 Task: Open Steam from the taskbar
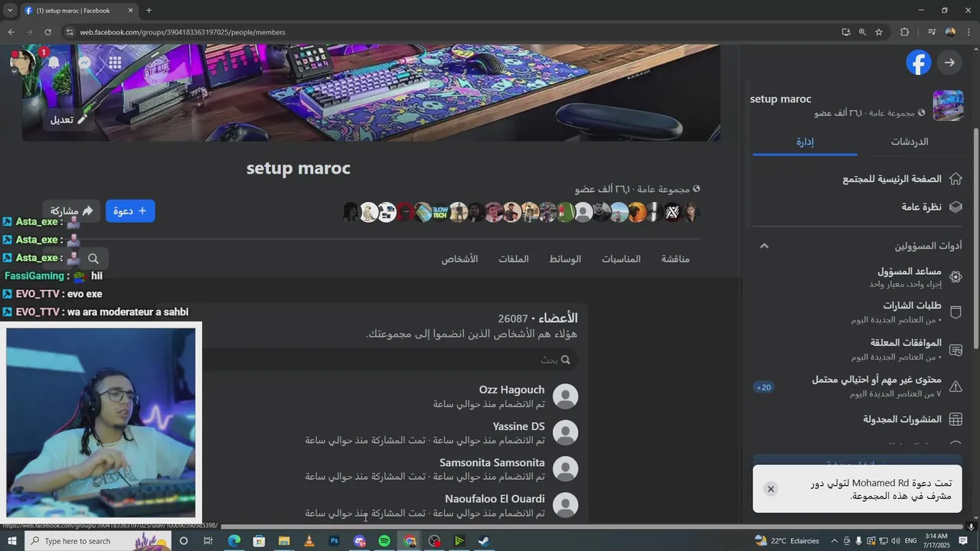click(x=484, y=541)
